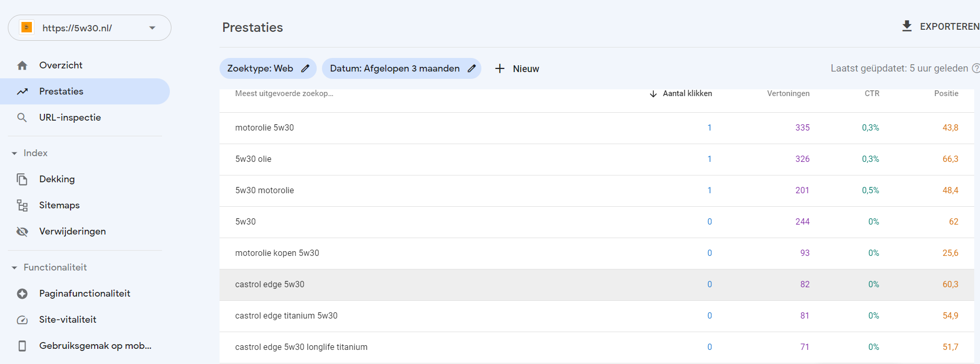Open the Dekking report
This screenshot has width=980, height=364.
pos(57,179)
